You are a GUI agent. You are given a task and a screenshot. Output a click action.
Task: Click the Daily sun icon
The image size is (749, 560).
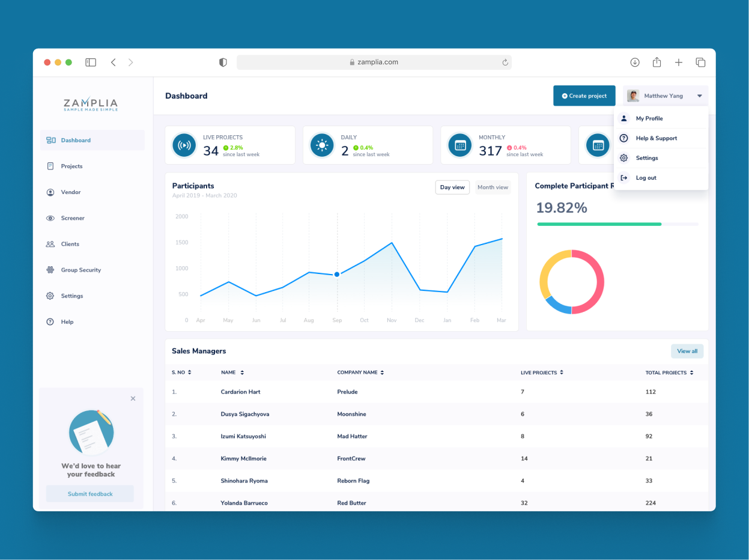tap(322, 145)
